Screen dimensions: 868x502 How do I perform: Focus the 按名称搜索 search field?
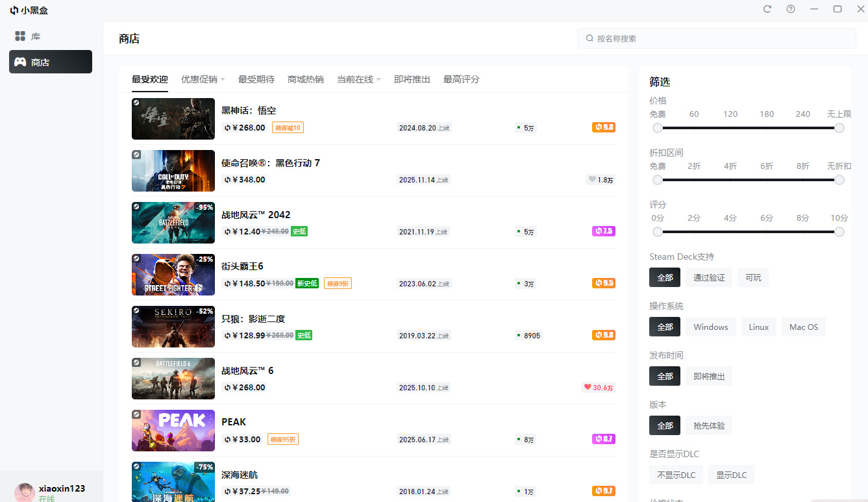(717, 38)
